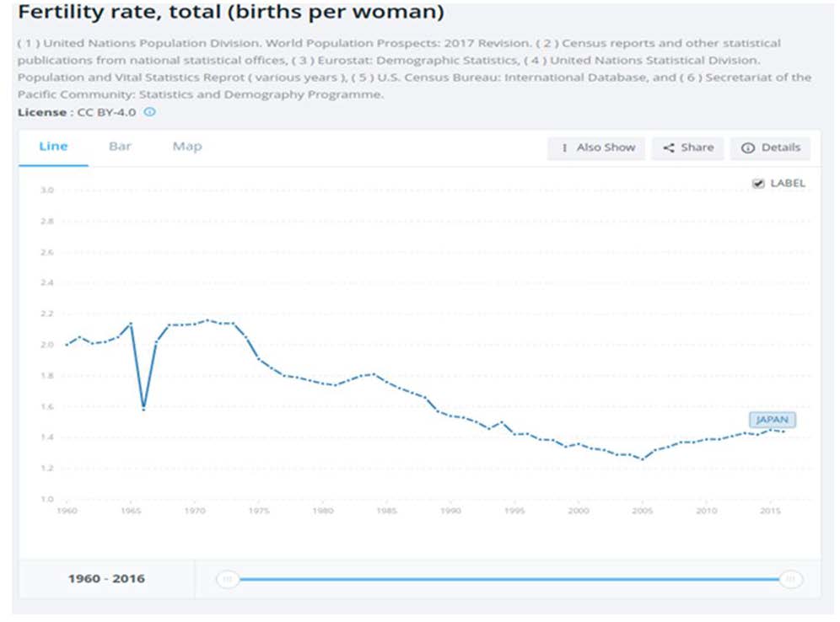Click the 3.0 y-axis value label
Screen dimensions: 840x622
(x=47, y=190)
